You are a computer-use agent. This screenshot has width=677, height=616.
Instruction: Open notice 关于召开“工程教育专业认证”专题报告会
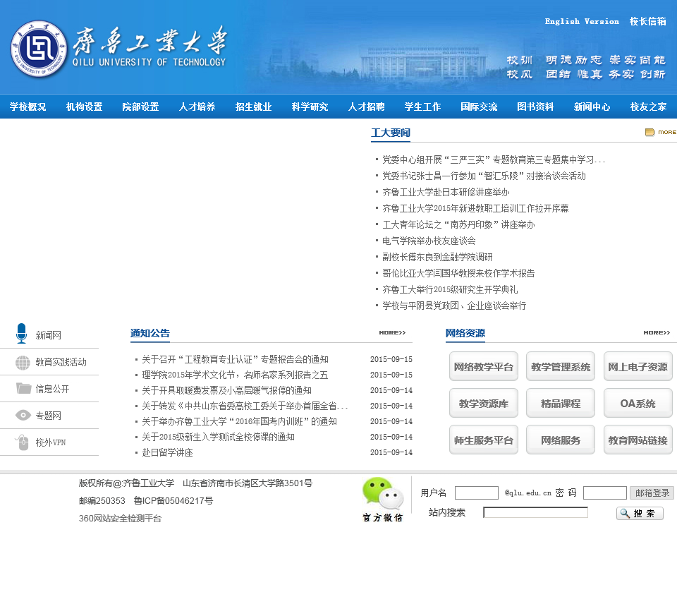click(236, 359)
